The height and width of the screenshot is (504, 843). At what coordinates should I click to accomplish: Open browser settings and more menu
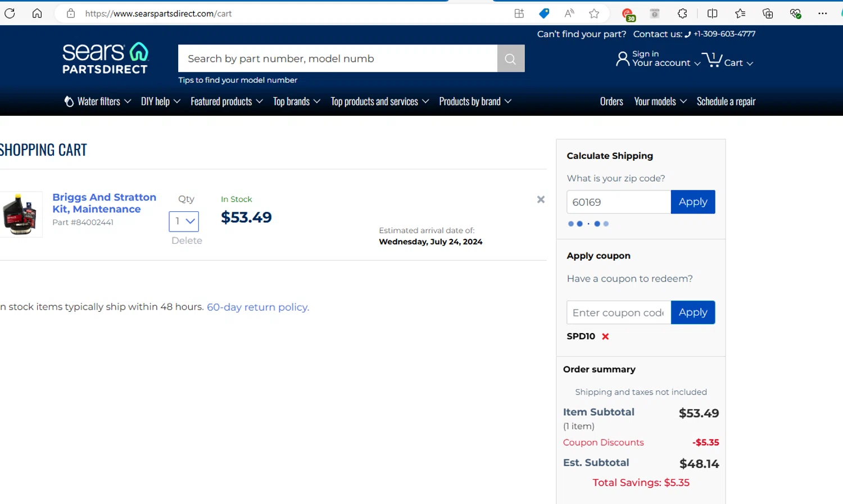(823, 13)
